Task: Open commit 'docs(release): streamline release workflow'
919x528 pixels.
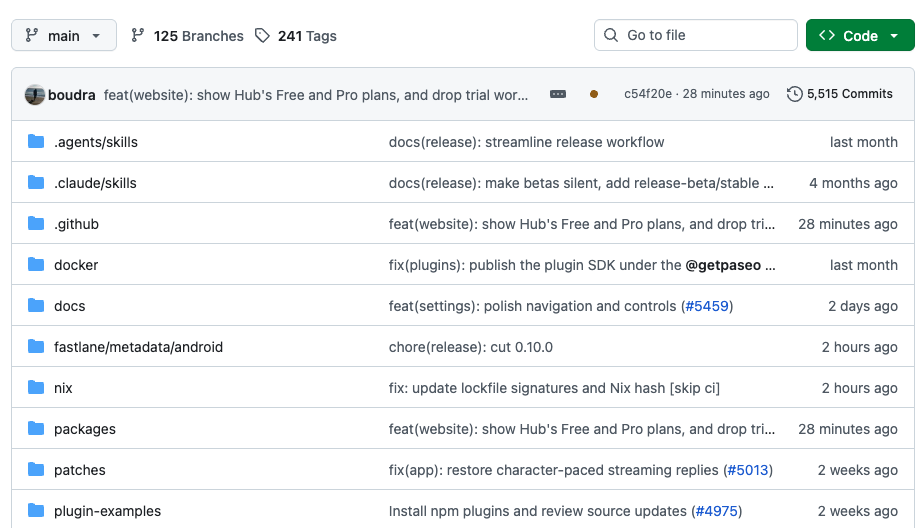Action: tap(526, 142)
